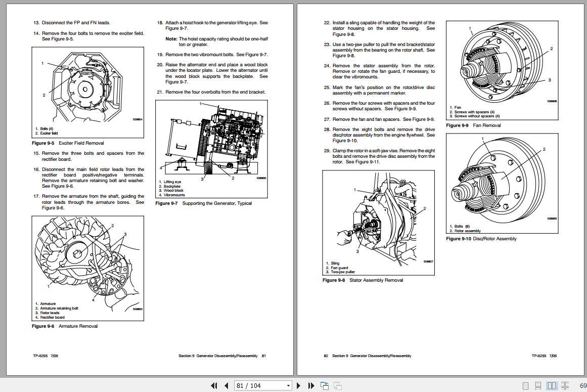
Task: Click inside the page number input field
Action: 255,385
